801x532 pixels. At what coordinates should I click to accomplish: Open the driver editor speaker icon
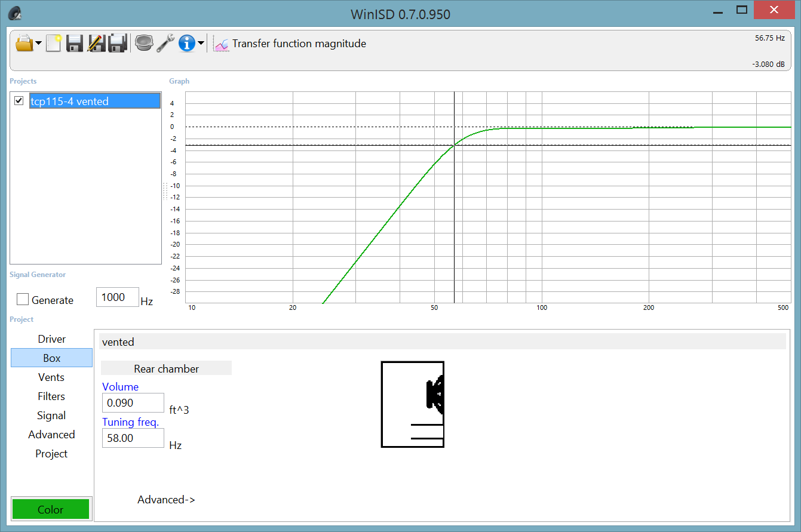(x=144, y=43)
